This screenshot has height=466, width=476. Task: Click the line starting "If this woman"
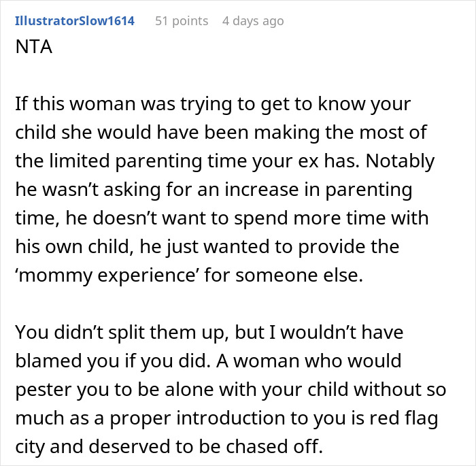pos(213,104)
